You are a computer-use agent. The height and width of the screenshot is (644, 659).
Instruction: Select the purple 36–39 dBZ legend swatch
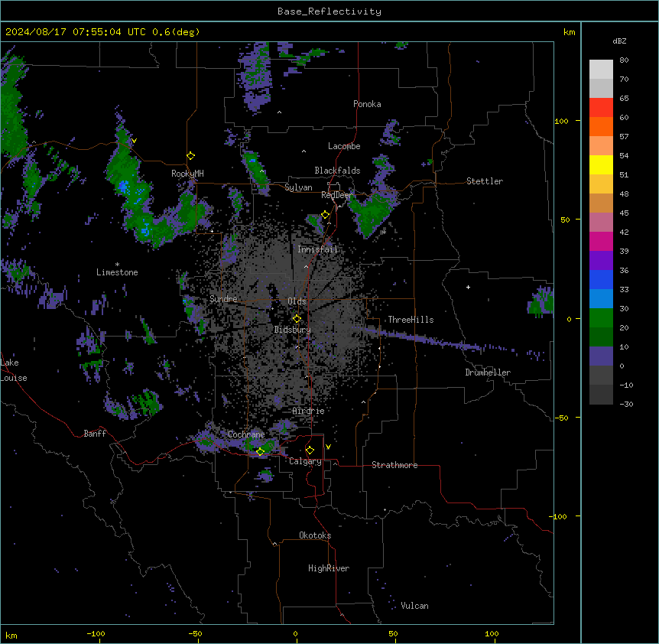point(601,261)
